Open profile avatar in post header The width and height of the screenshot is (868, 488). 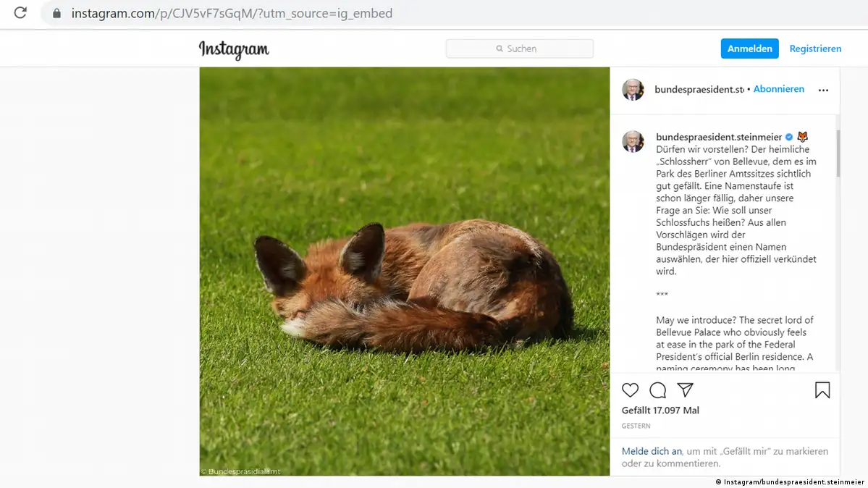(633, 90)
